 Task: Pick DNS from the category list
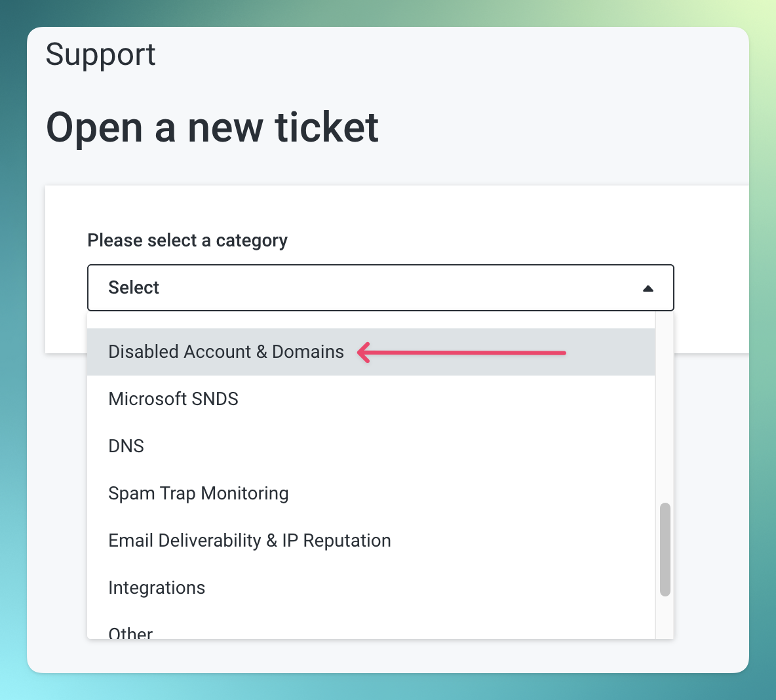pyautogui.click(x=126, y=446)
